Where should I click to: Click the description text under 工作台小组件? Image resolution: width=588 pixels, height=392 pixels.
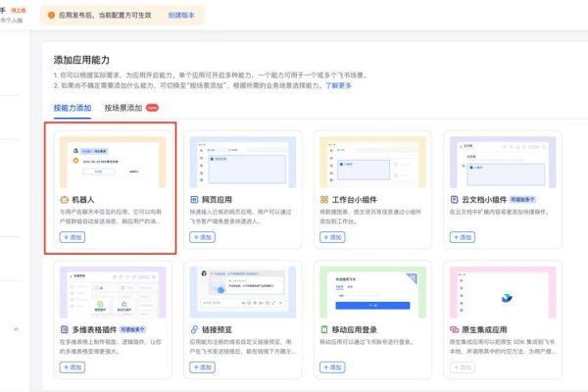(370, 217)
